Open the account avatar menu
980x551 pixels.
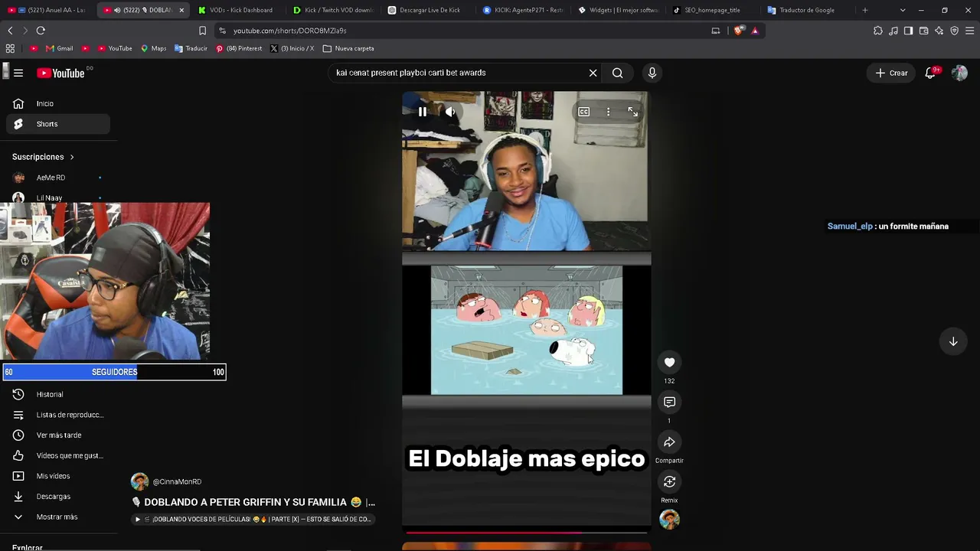[x=959, y=73]
